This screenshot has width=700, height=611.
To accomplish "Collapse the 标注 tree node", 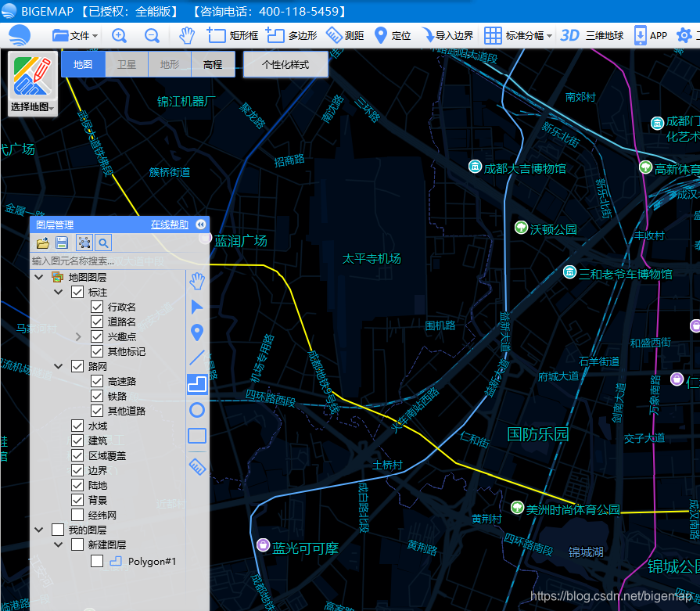I will tap(59, 292).
